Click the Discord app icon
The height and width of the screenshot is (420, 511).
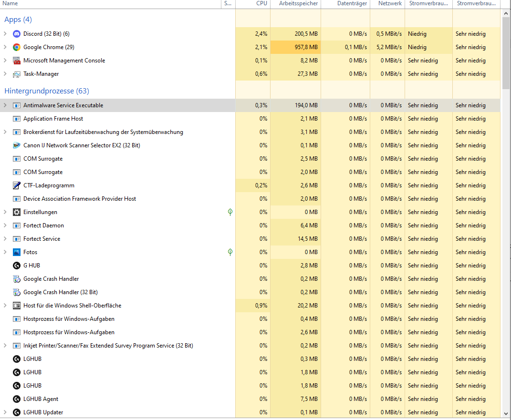pos(16,34)
